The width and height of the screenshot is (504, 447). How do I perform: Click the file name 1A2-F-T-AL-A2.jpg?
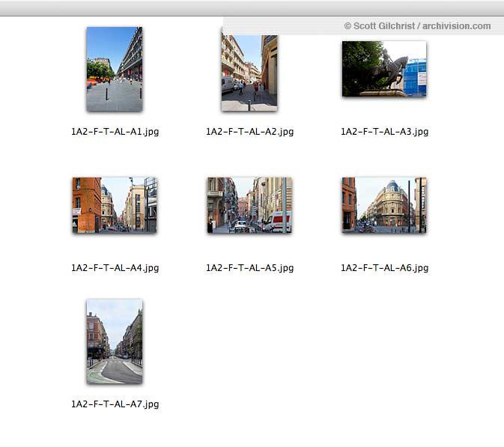pyautogui.click(x=249, y=132)
